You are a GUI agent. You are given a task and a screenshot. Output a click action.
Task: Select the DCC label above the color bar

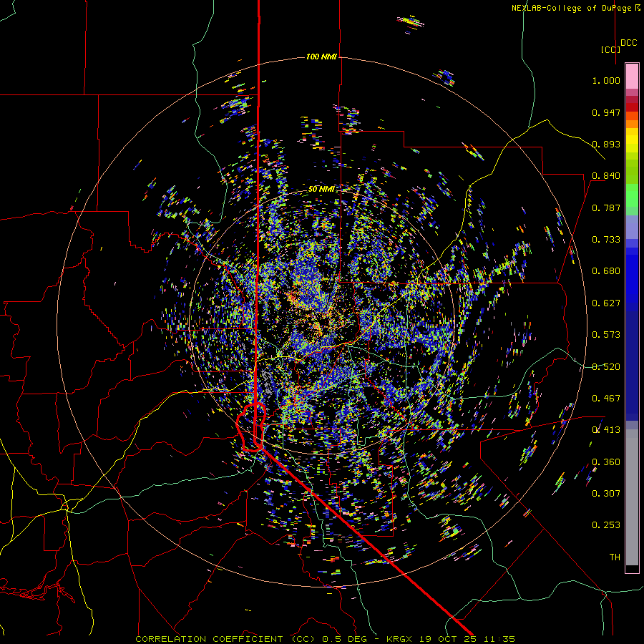(628, 43)
